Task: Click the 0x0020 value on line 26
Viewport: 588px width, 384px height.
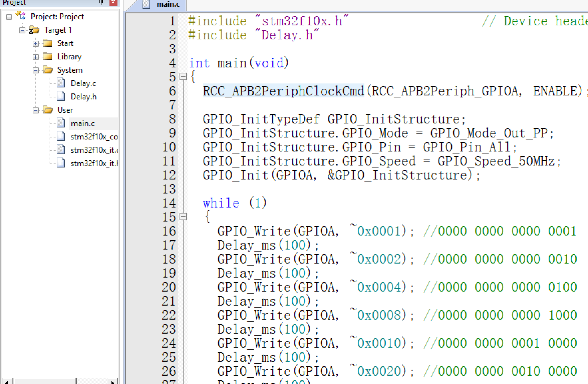Action: (x=378, y=371)
